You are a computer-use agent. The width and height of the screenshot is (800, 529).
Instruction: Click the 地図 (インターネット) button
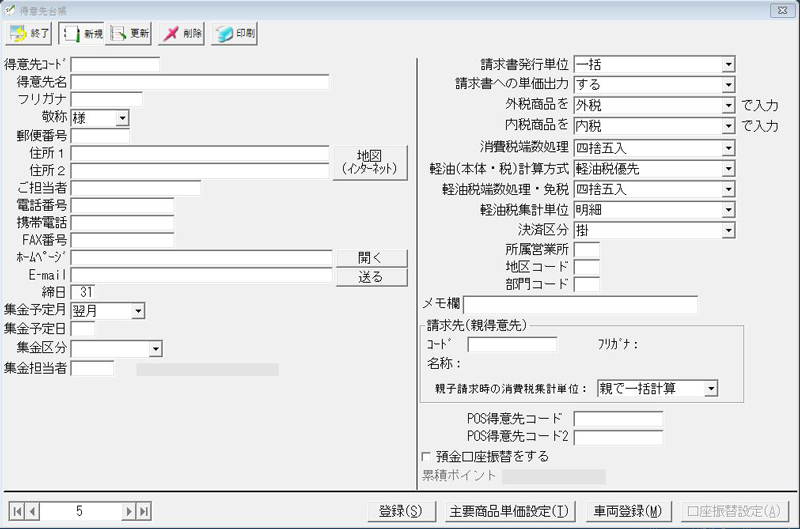point(370,161)
